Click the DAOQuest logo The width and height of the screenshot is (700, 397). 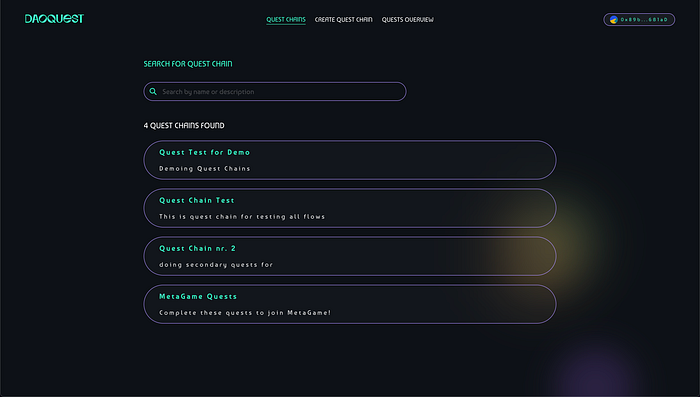[x=54, y=19]
